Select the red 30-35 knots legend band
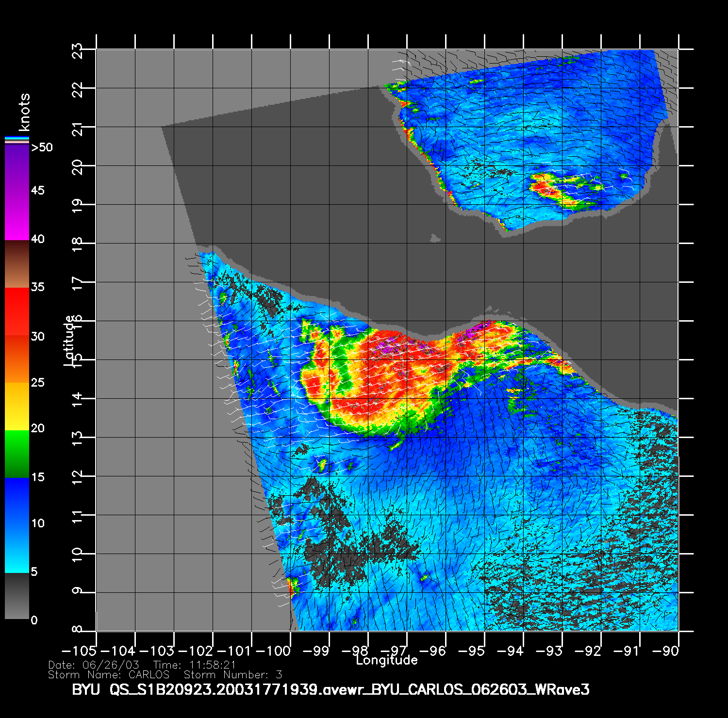Image resolution: width=728 pixels, height=718 pixels. point(17,312)
